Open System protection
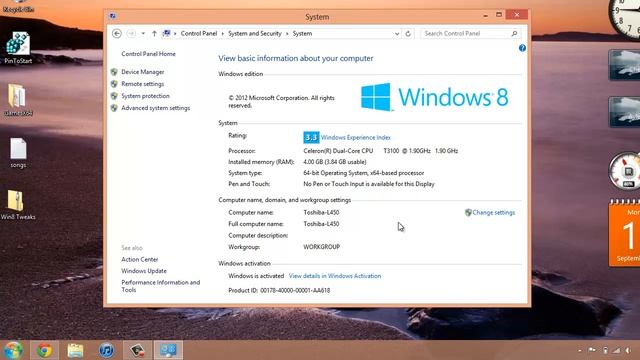640x360 pixels. 145,96
